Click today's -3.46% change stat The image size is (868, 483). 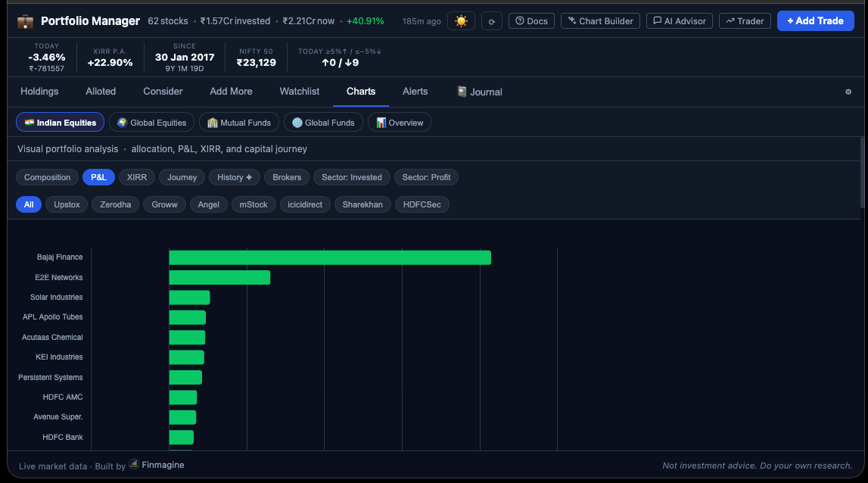tap(46, 57)
